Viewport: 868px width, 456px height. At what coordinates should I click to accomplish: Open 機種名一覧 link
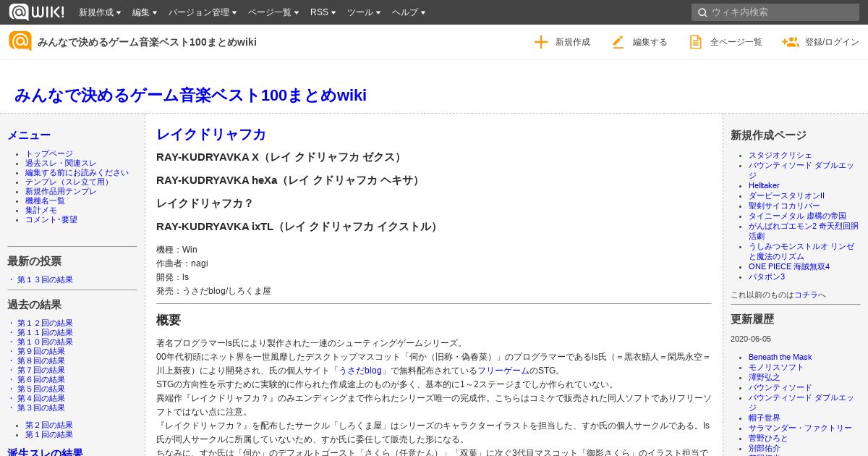click(x=45, y=200)
